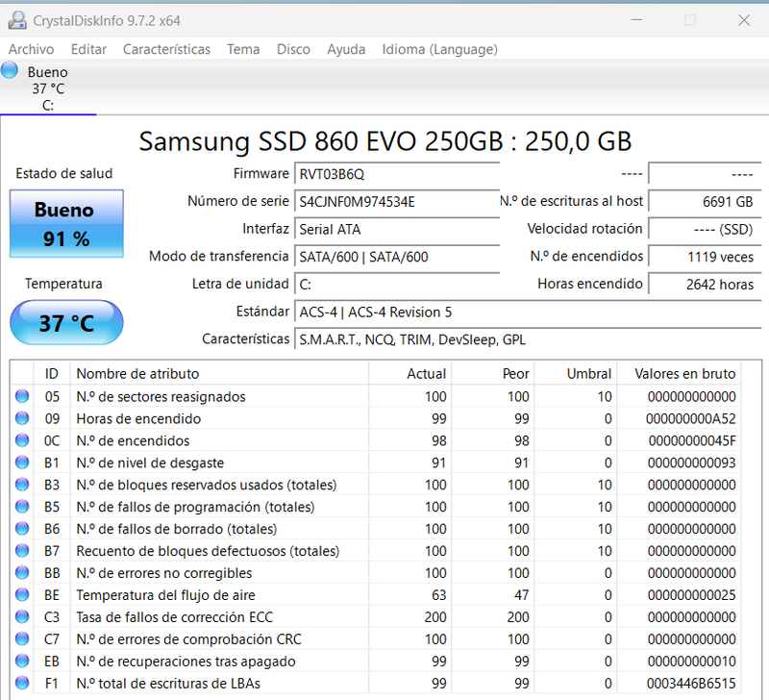Click the Peor column header

493,373
